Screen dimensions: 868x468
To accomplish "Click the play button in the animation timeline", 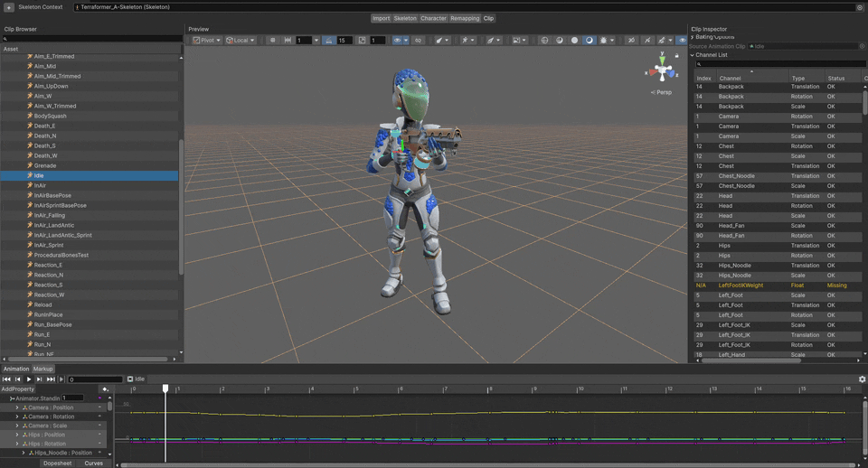I will 29,379.
